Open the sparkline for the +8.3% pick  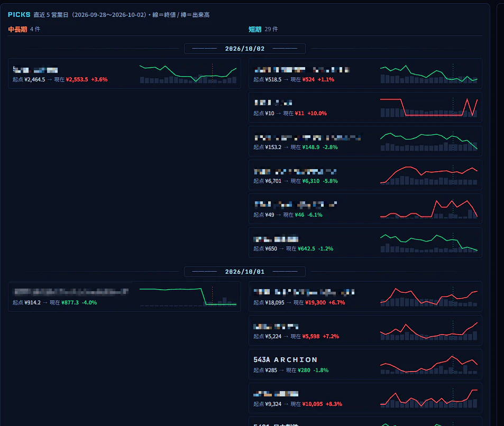(429, 398)
